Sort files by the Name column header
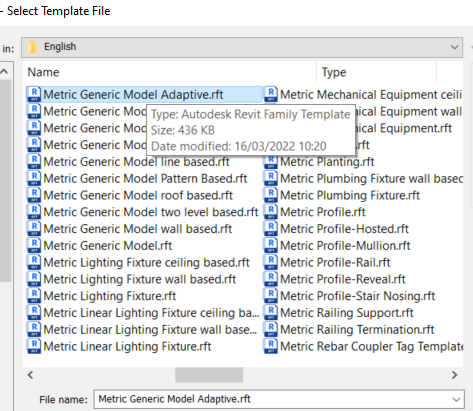Image resolution: width=473 pixels, height=411 pixels. point(43,72)
